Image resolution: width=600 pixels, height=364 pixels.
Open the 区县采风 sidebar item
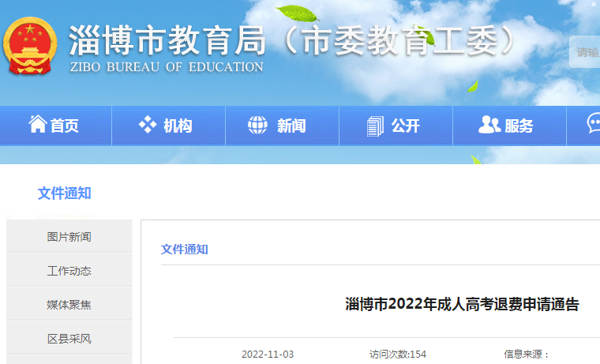click(69, 339)
